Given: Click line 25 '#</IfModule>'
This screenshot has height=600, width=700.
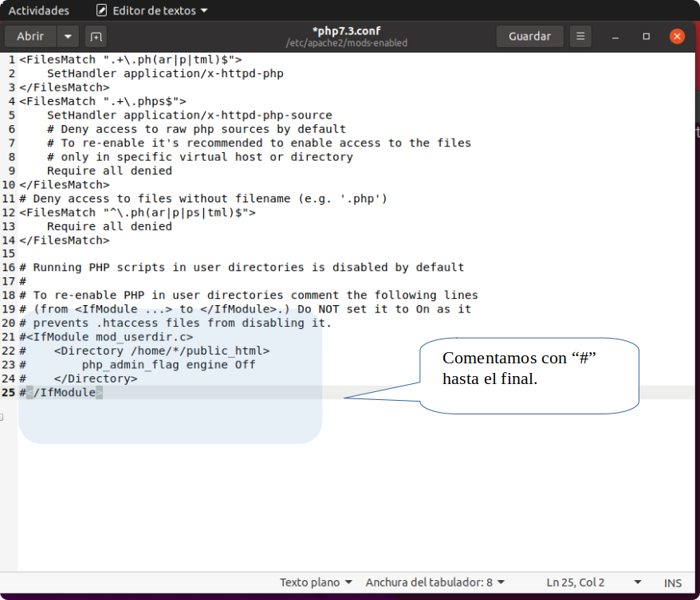Looking at the screenshot, I should [61, 393].
